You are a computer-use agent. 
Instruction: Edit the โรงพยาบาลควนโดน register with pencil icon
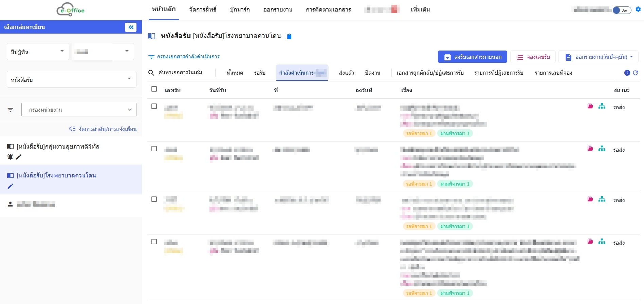tap(10, 186)
